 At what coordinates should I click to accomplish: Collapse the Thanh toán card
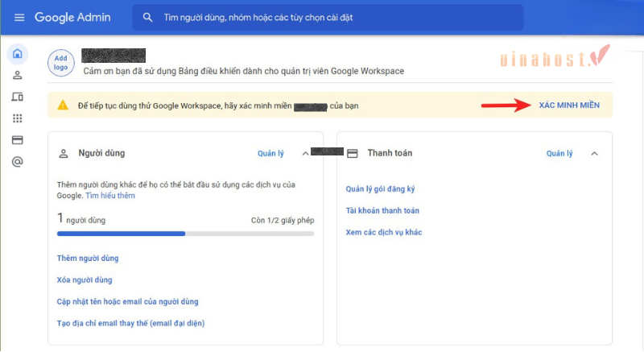coord(594,154)
